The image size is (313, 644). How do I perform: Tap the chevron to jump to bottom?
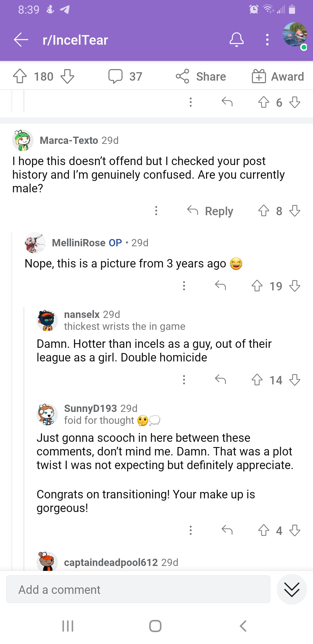click(x=292, y=589)
